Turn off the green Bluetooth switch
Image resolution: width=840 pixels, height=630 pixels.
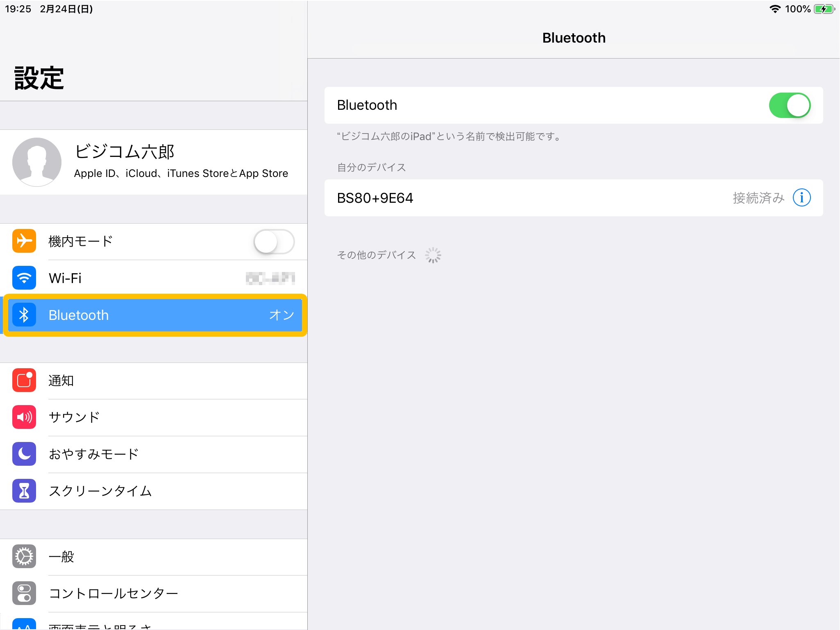pos(789,105)
